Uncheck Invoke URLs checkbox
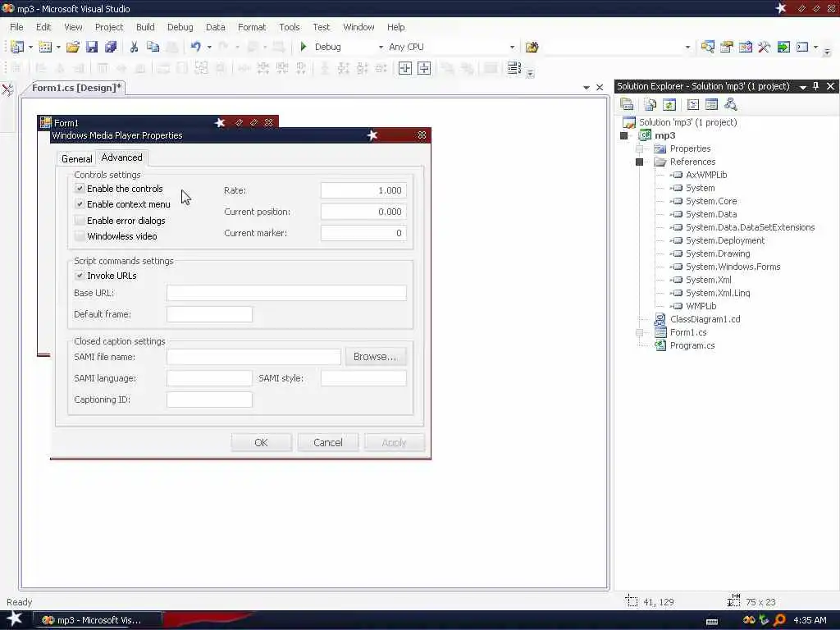This screenshot has width=840, height=630. point(80,276)
